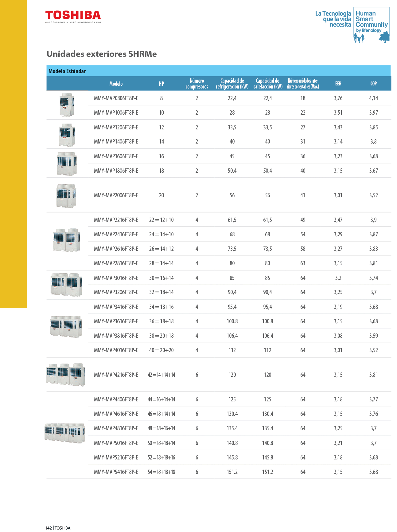Click the Toshiba logo at top left

point(73,17)
